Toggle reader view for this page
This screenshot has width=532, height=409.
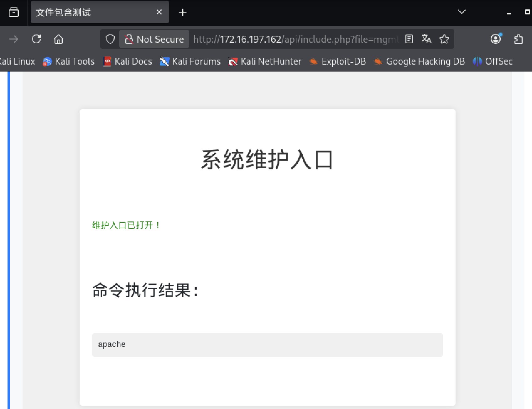point(409,39)
